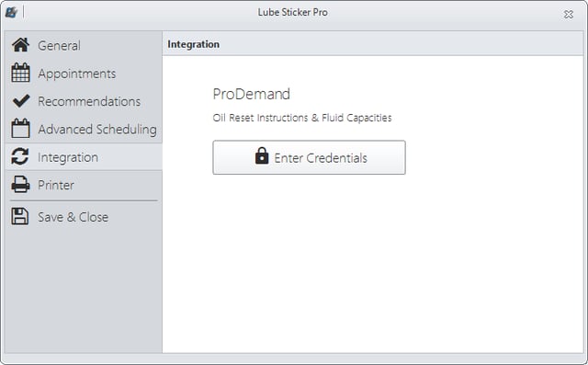Click the Lube Sticker Pro app icon in title bar

pyautogui.click(x=11, y=12)
